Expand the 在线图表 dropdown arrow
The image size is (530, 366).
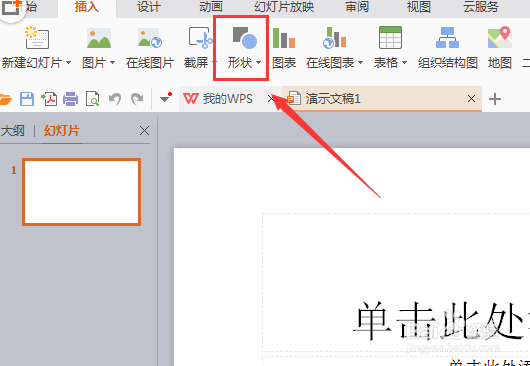[x=360, y=63]
